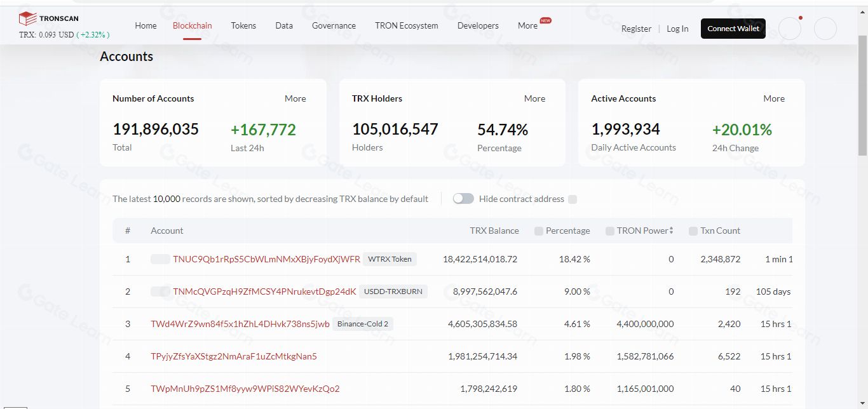Expand the More navigation menu with NEW badge
The width and height of the screenshot is (868, 409).
(527, 26)
